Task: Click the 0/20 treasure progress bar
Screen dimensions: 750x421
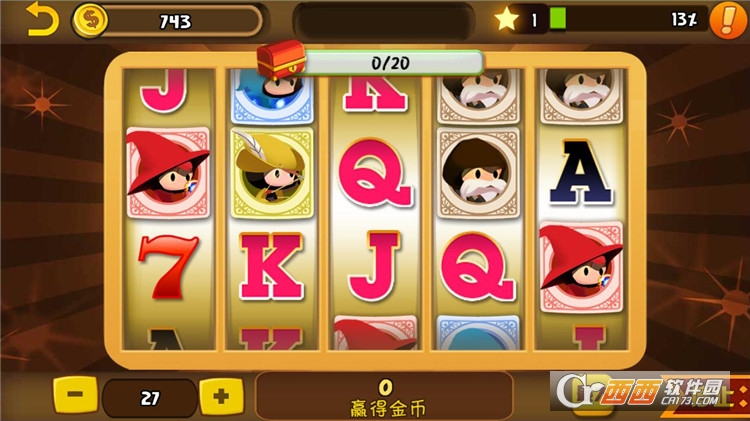Action: (391, 63)
